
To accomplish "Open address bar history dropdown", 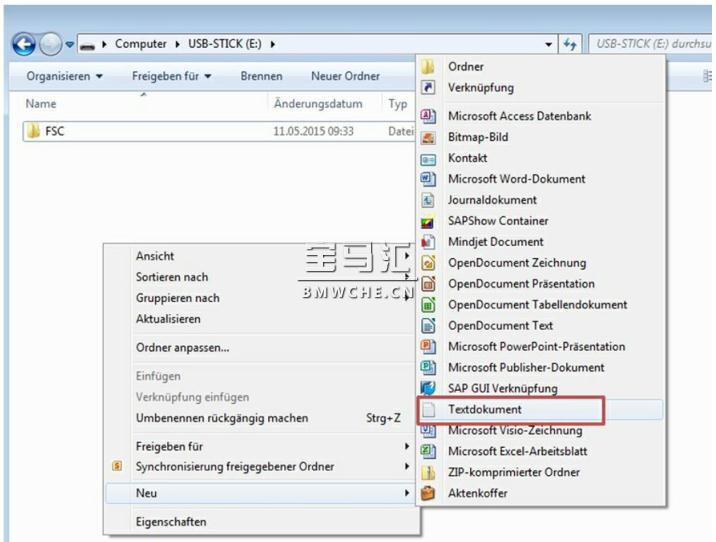I will tap(548, 45).
